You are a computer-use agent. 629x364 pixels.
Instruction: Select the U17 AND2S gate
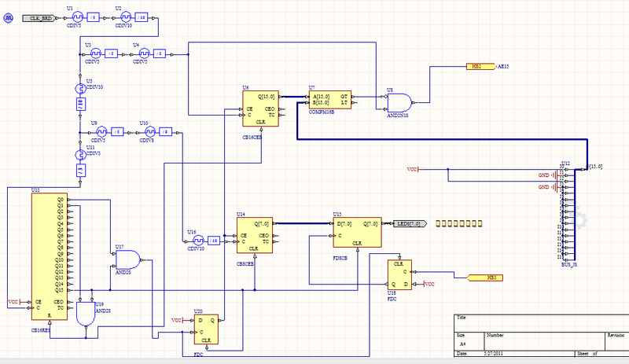pyautogui.click(x=127, y=258)
